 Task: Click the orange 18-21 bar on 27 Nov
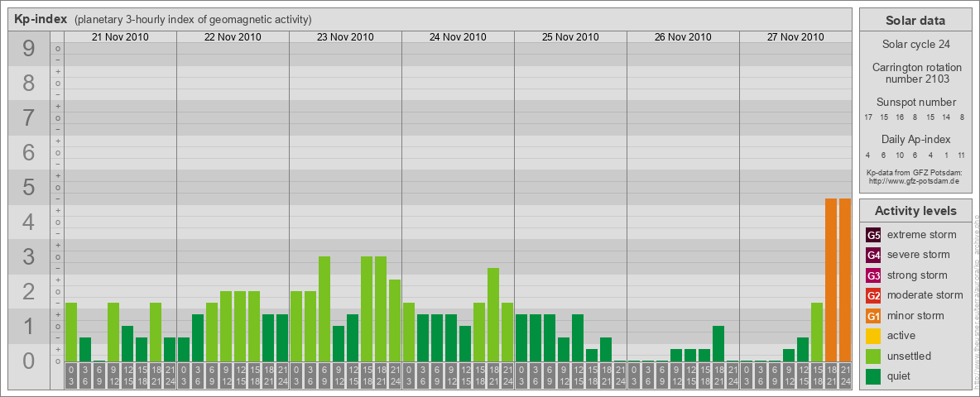(x=831, y=280)
